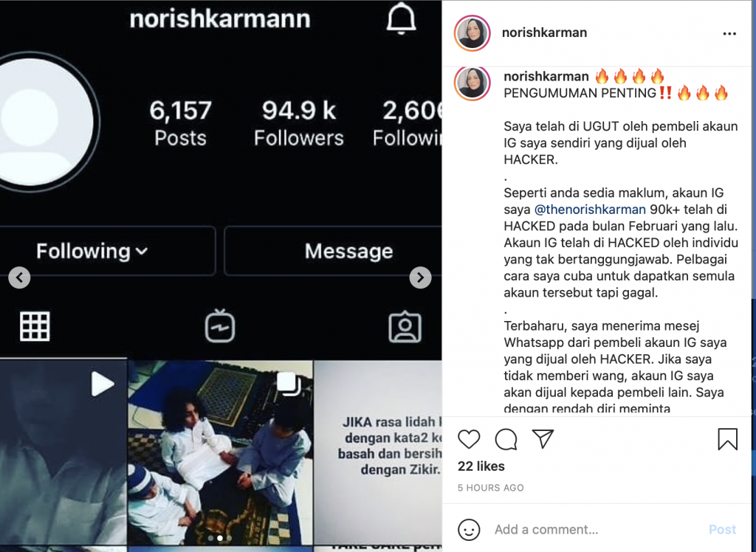Open the @thenorishkarman mention link

(x=590, y=210)
